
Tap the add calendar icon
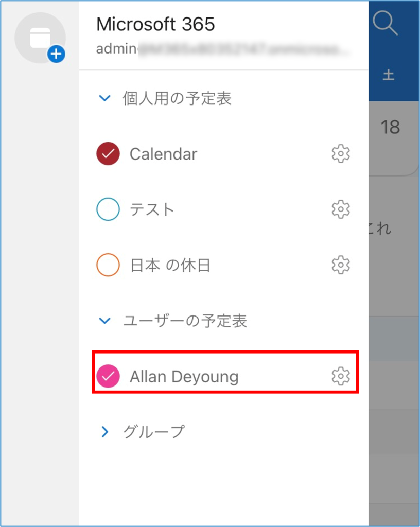point(40,38)
